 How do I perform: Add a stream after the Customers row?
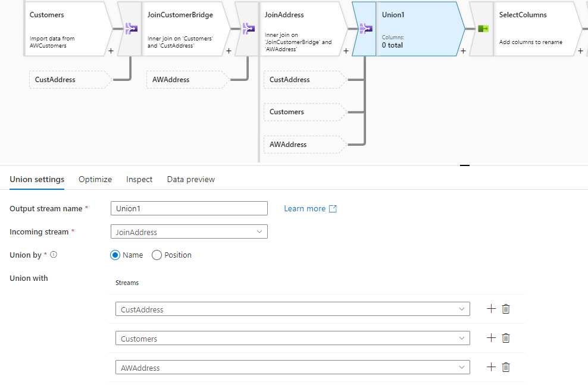click(x=491, y=338)
